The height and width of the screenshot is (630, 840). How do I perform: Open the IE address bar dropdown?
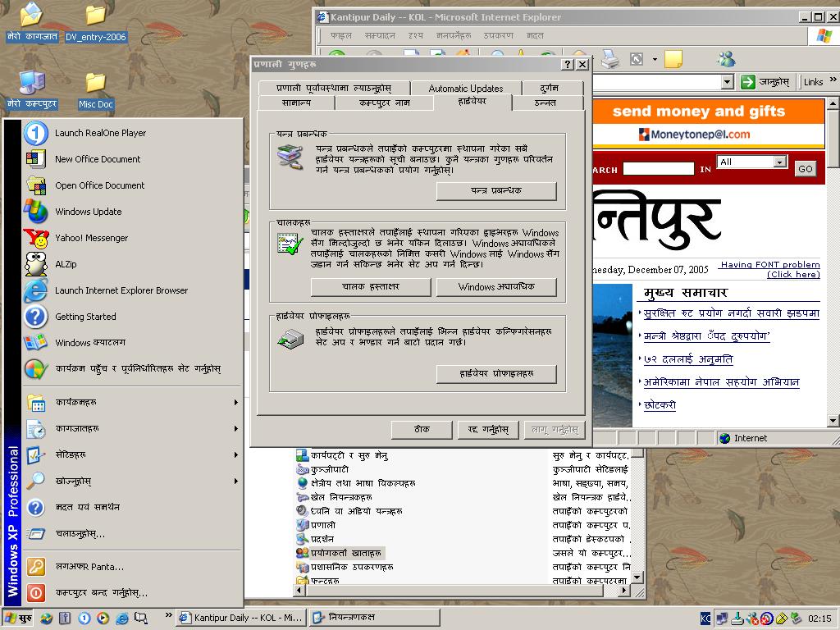(x=727, y=82)
